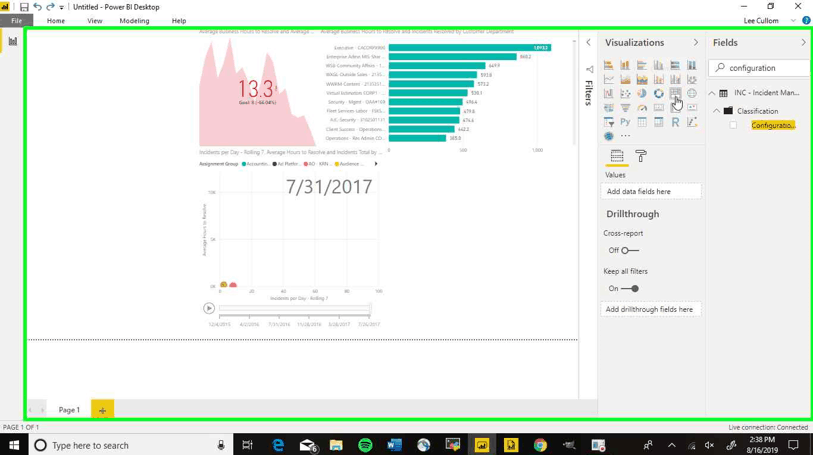Click the play axis timeline slider

pyautogui.click(x=294, y=309)
